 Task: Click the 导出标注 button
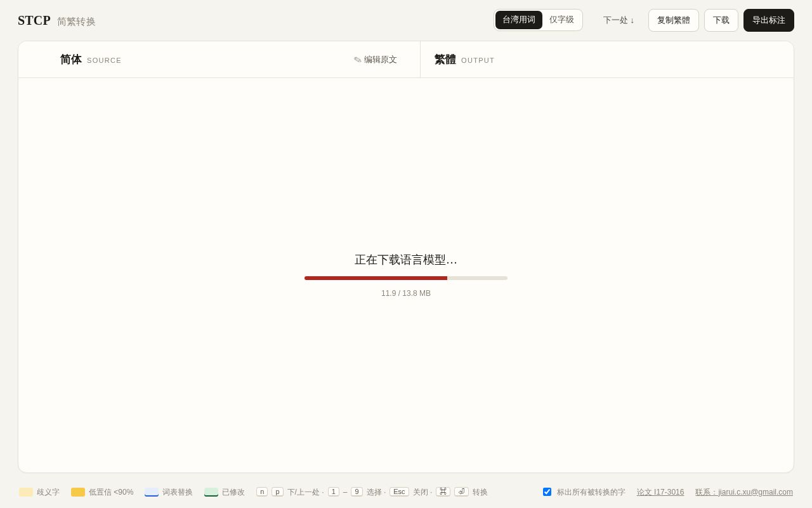(x=769, y=20)
